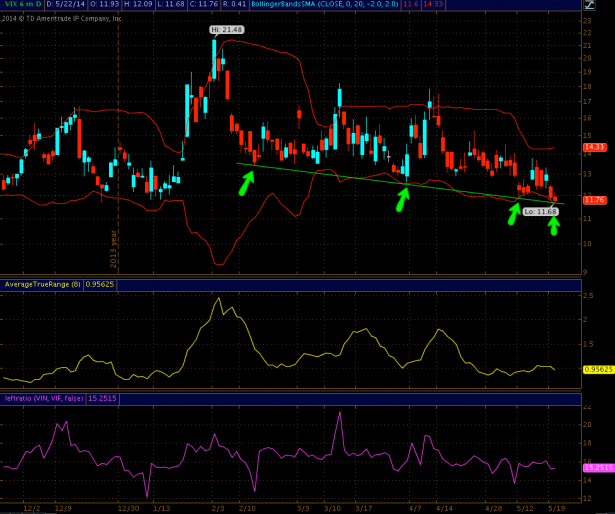Click the first green arrow near 2/10
This screenshot has width=615, height=514.
point(245,183)
